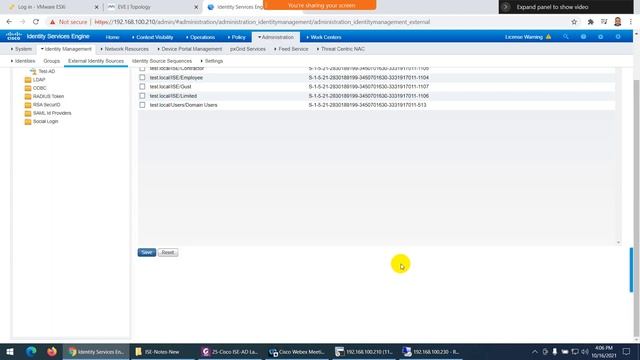Open the ODBC folder

28,88
